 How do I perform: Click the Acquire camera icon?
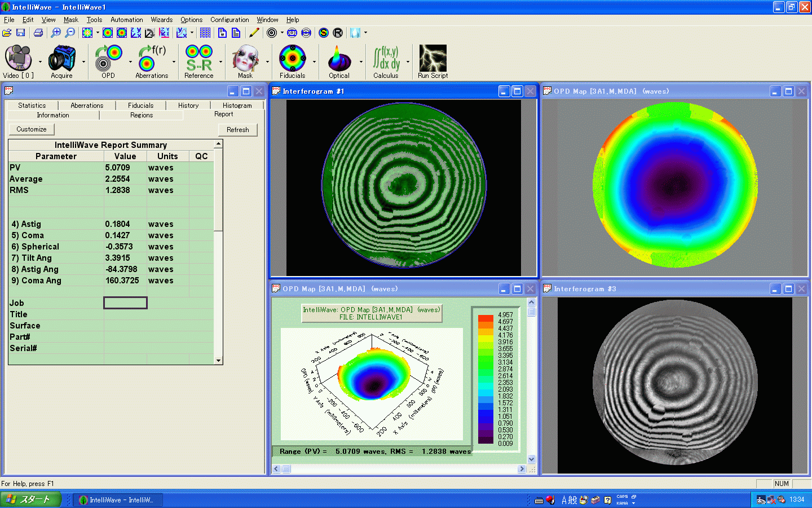[x=61, y=62]
